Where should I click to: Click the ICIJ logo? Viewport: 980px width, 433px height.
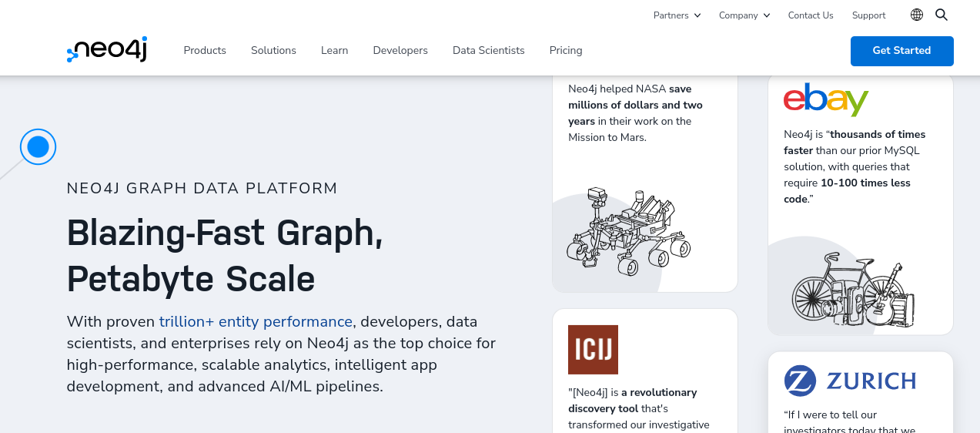pos(593,350)
